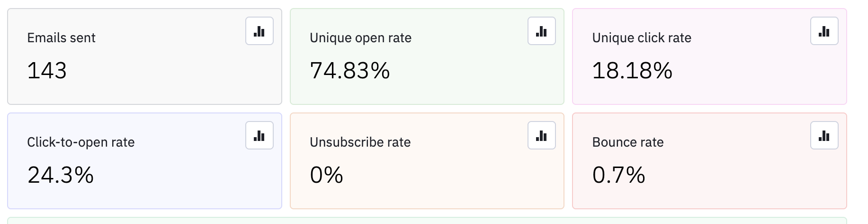868x224 pixels.
Task: Select the 0.7% bounce rate figure
Action: (618, 175)
